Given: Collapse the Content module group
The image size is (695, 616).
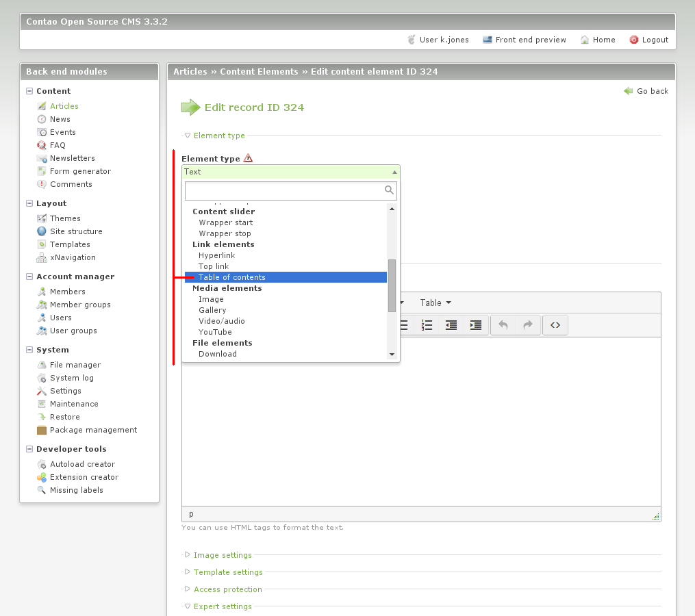Looking at the screenshot, I should pyautogui.click(x=29, y=91).
